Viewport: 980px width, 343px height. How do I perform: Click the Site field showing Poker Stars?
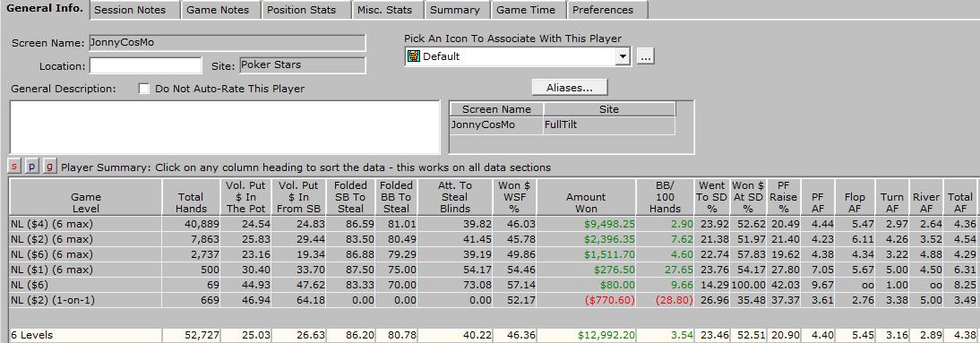[x=302, y=65]
